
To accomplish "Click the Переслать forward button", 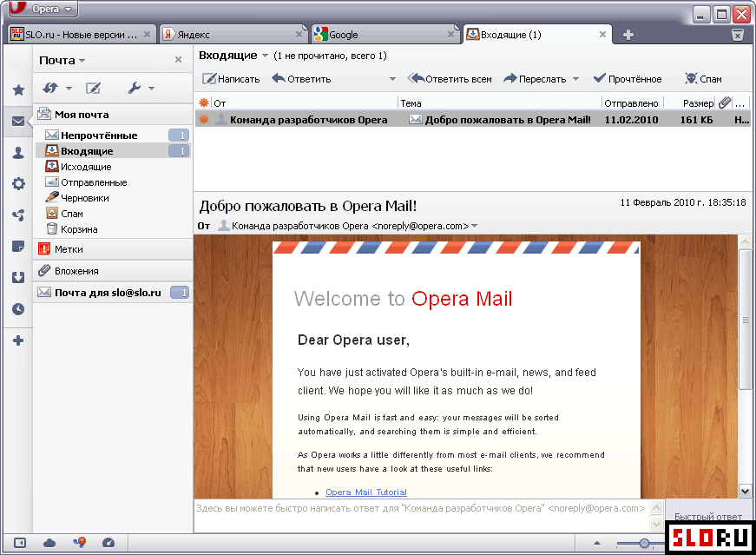I will pos(535,79).
